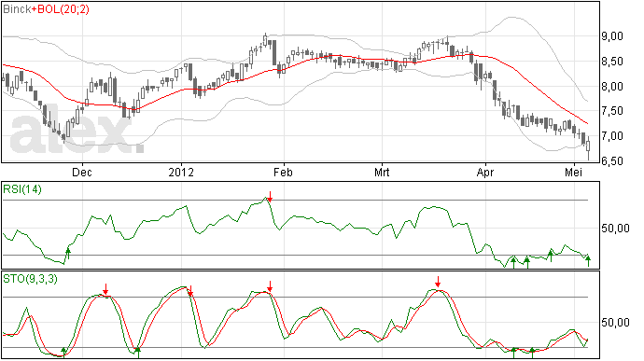The height and width of the screenshot is (361, 644).
Task: Click the STO red sell signal above Mrt-Apr peak
Action: pos(438,282)
